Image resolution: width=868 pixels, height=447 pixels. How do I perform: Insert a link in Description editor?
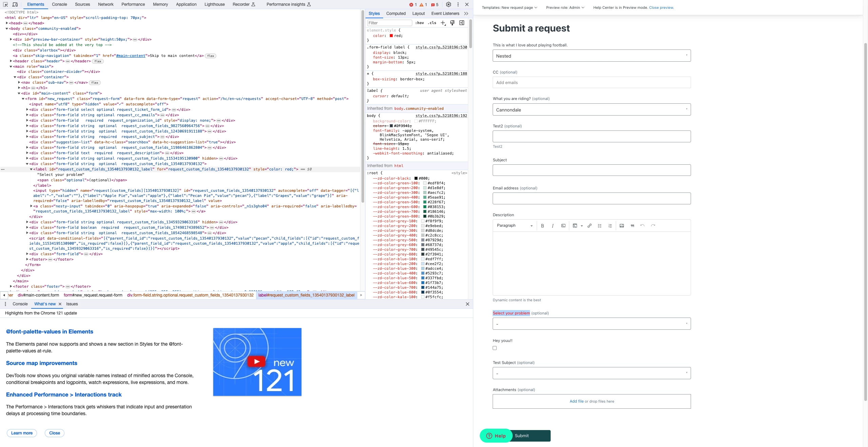tap(590, 226)
